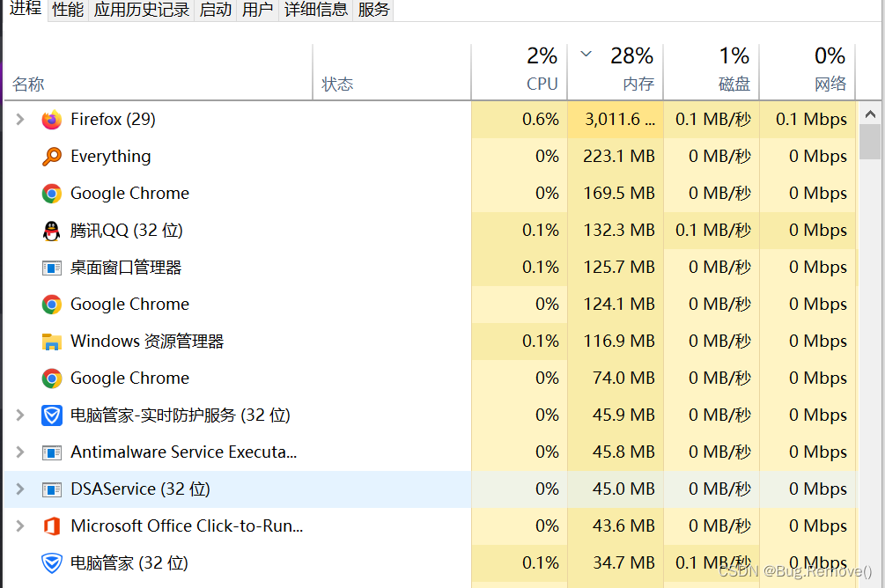The height and width of the screenshot is (588, 885).
Task: Click the Microsoft Office Click-to-Run icon
Action: click(51, 526)
